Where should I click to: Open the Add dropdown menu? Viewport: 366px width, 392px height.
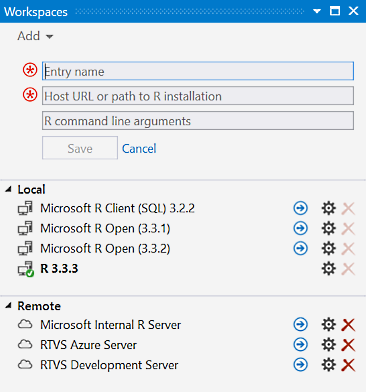(x=35, y=36)
